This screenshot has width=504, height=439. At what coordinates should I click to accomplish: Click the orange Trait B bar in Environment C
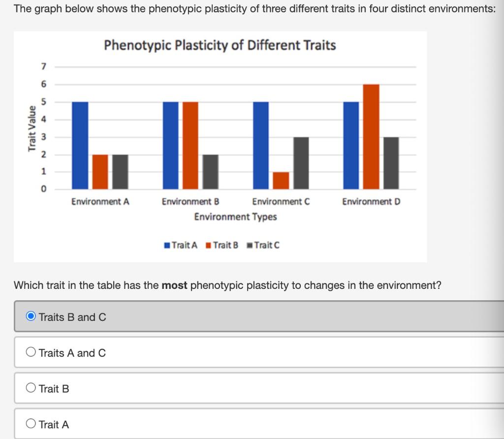click(281, 180)
